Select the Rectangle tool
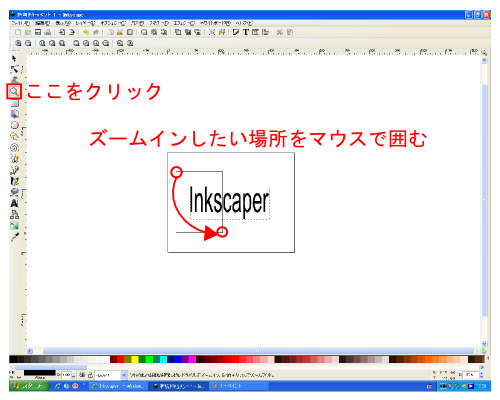Screen dimensions: 500x400 click(x=14, y=104)
